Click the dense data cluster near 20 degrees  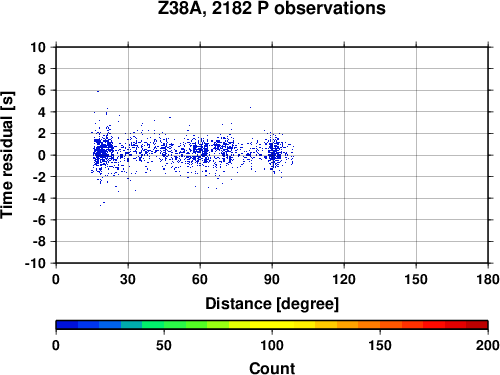pyautogui.click(x=103, y=151)
